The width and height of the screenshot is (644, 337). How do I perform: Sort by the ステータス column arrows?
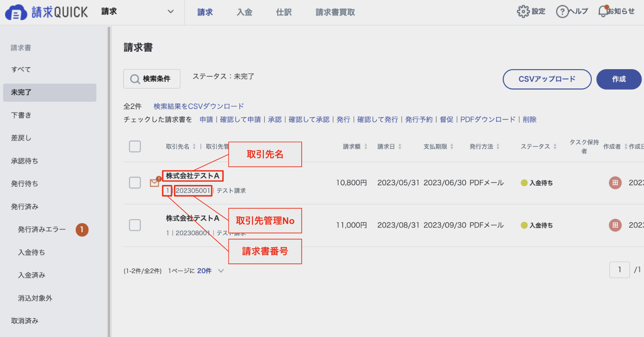(x=555, y=147)
